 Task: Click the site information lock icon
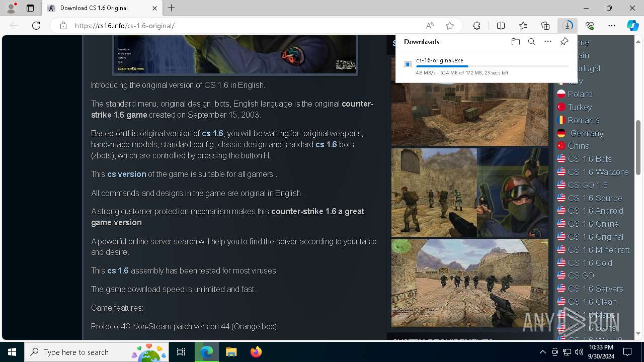click(63, 26)
